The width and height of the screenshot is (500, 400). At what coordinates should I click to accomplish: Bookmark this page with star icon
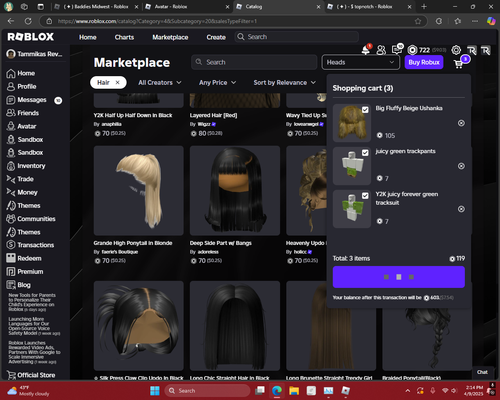click(x=418, y=21)
